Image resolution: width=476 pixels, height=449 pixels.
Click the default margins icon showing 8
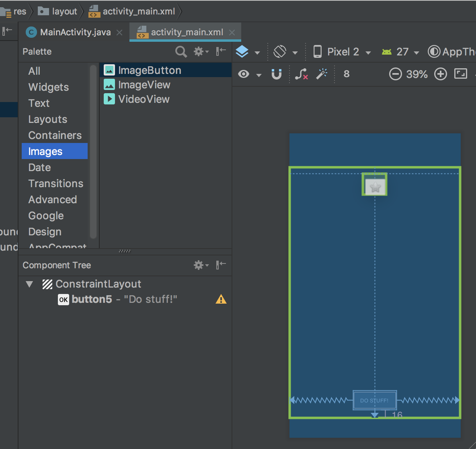[x=346, y=74]
